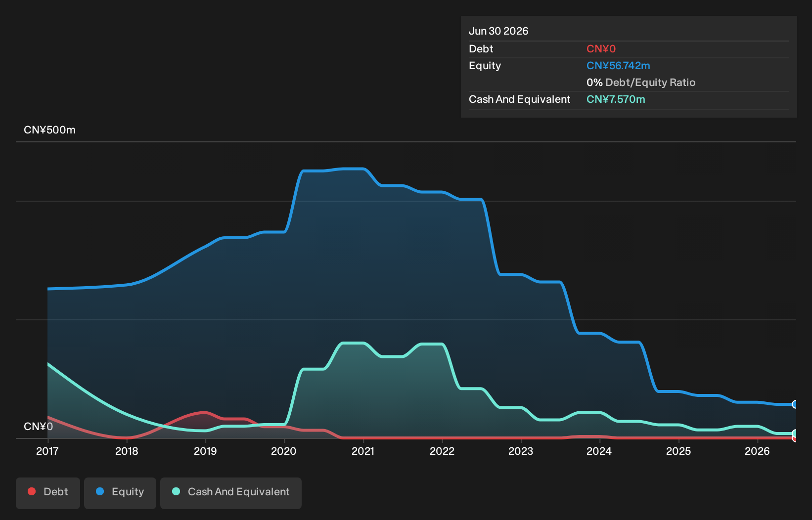The width and height of the screenshot is (812, 520).
Task: Click the teal Cash endpoint marker
Action: click(795, 433)
